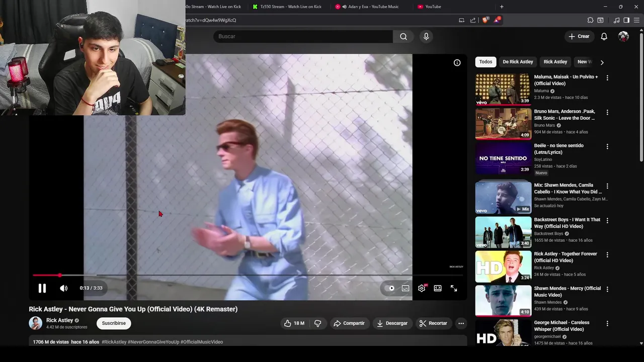Viewport: 644px width, 362px height.
Task: Click the search magnifier button
Action: (x=404, y=36)
